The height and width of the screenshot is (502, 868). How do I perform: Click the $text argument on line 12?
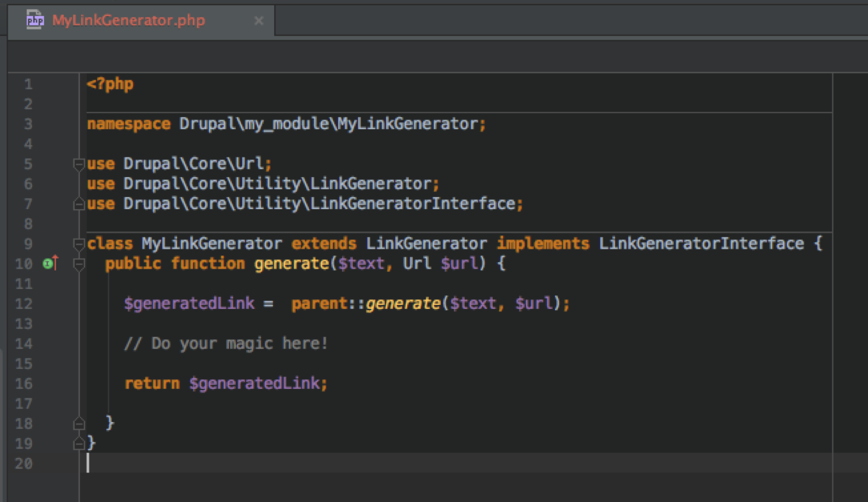click(474, 304)
